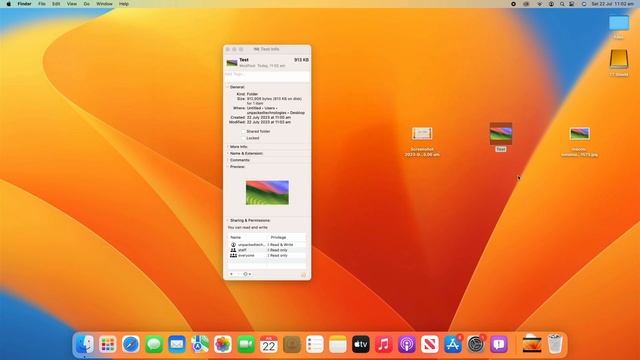The image size is (640, 360).
Task: Click the user account icon in the menu bar
Action: click(551, 4)
